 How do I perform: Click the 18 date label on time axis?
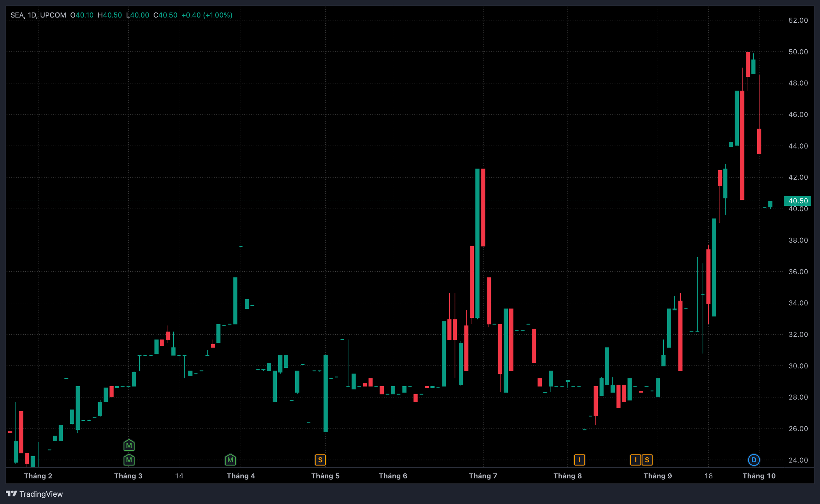click(709, 476)
